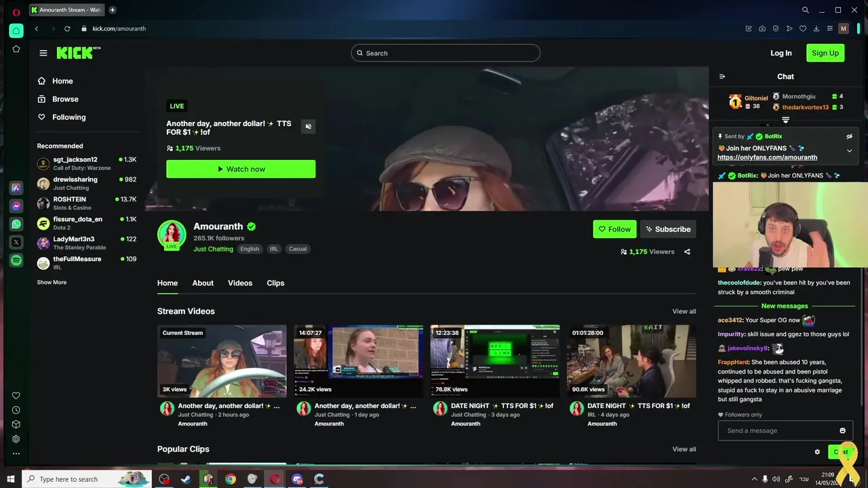Open Opera sidebar settings gear
Image resolution: width=868 pixels, height=488 pixels.
16,439
